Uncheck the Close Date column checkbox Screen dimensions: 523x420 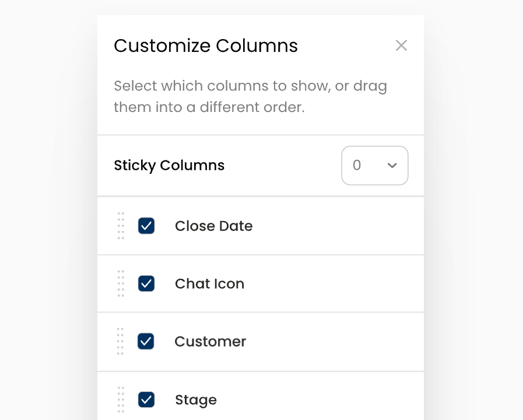pyautogui.click(x=146, y=226)
